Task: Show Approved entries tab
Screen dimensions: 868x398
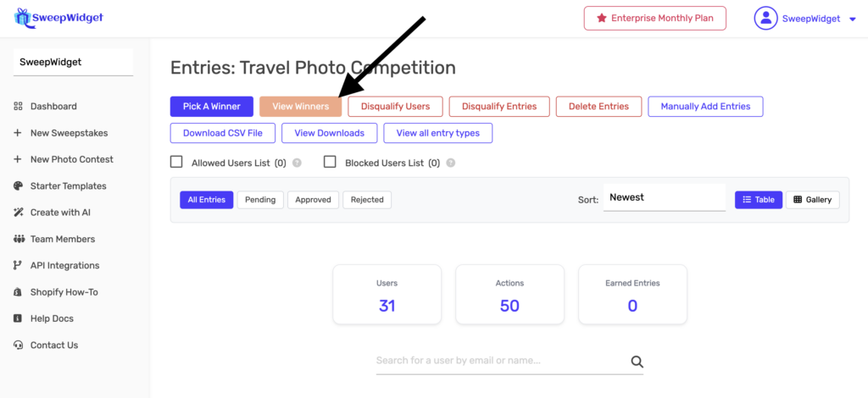Action: pyautogui.click(x=313, y=200)
